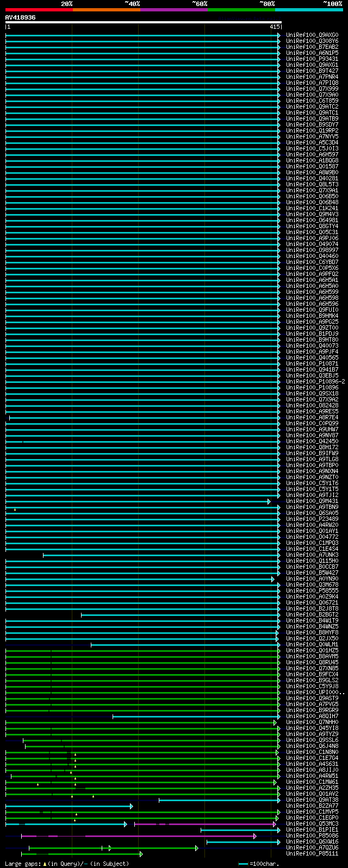Open hit UniRef100_A7QZU6

pyautogui.click(x=312, y=848)
